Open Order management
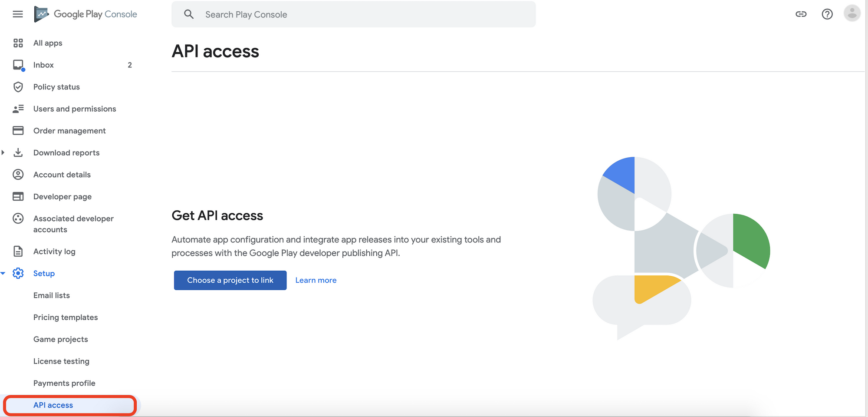The height and width of the screenshot is (417, 868). click(x=69, y=131)
